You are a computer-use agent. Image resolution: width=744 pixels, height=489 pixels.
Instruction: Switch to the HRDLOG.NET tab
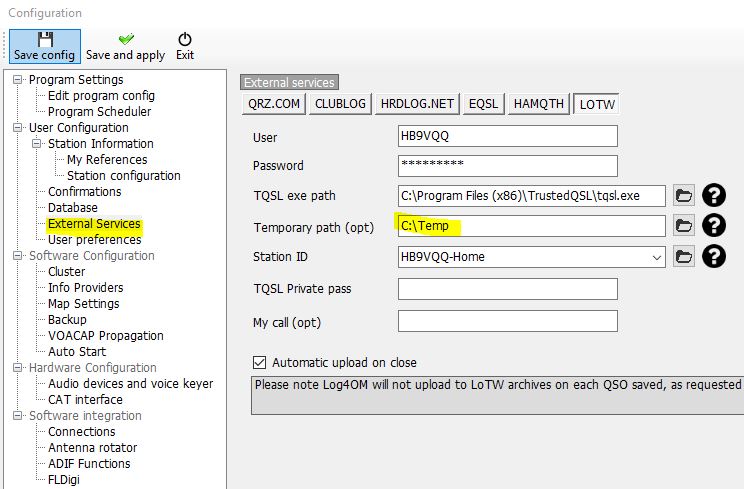417,104
